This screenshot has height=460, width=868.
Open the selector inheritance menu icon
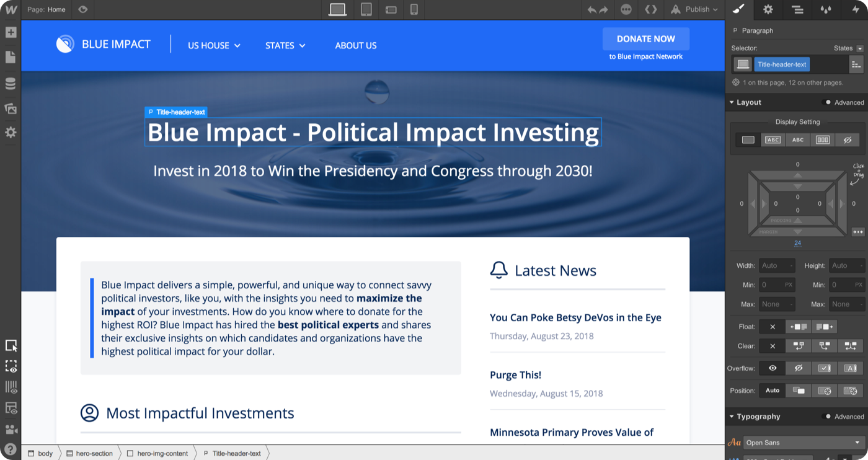coord(856,64)
